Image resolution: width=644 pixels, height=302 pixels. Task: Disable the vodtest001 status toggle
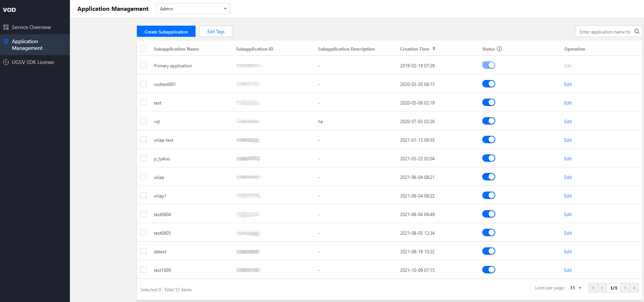pos(489,84)
